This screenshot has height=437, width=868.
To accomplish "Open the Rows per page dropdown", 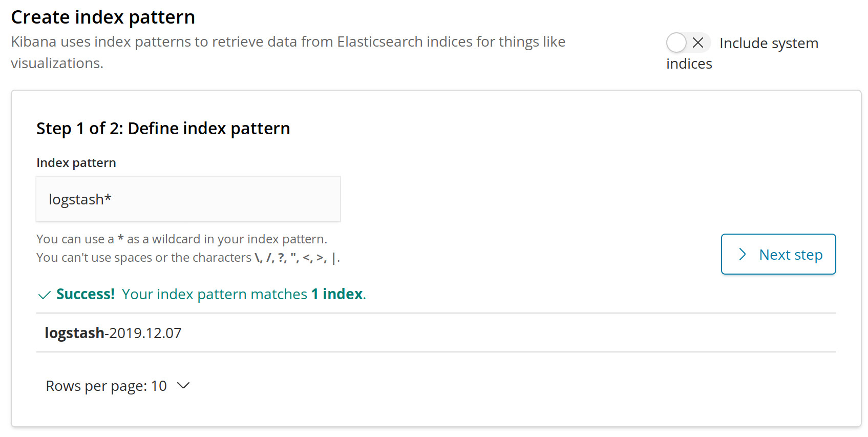I will (118, 386).
